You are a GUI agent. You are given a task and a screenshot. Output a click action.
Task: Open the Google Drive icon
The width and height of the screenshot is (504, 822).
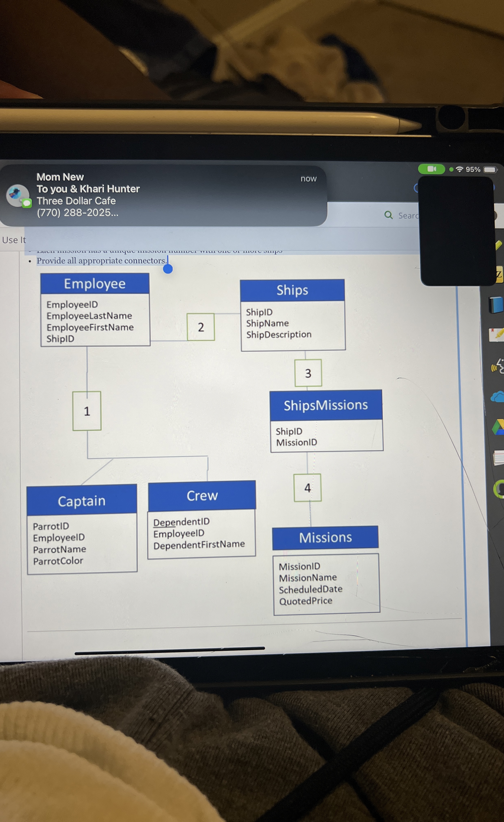(x=498, y=427)
